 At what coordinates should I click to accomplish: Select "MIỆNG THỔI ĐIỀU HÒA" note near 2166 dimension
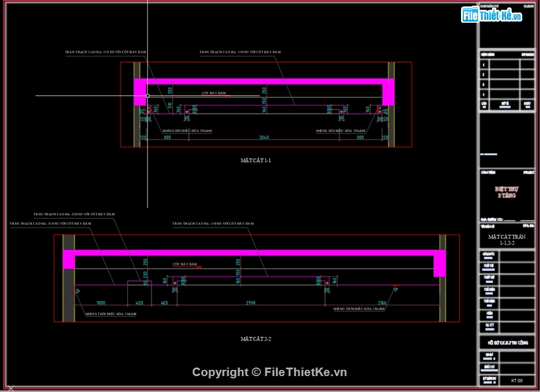point(359,308)
